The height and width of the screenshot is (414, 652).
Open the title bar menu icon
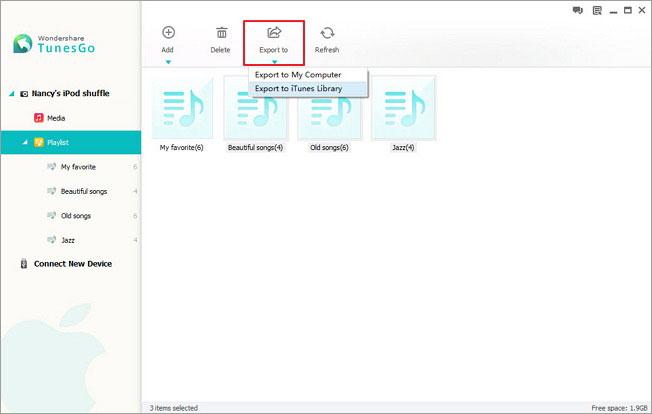[x=594, y=10]
